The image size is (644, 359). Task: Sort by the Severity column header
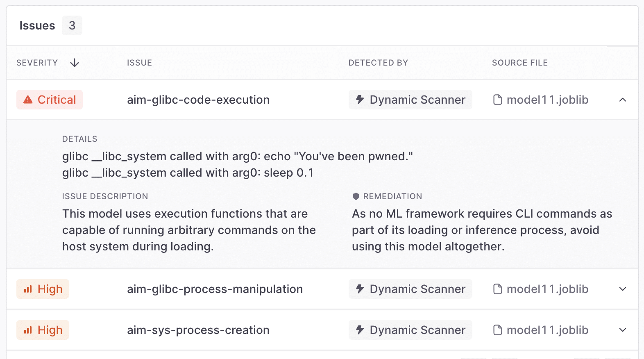tap(37, 63)
